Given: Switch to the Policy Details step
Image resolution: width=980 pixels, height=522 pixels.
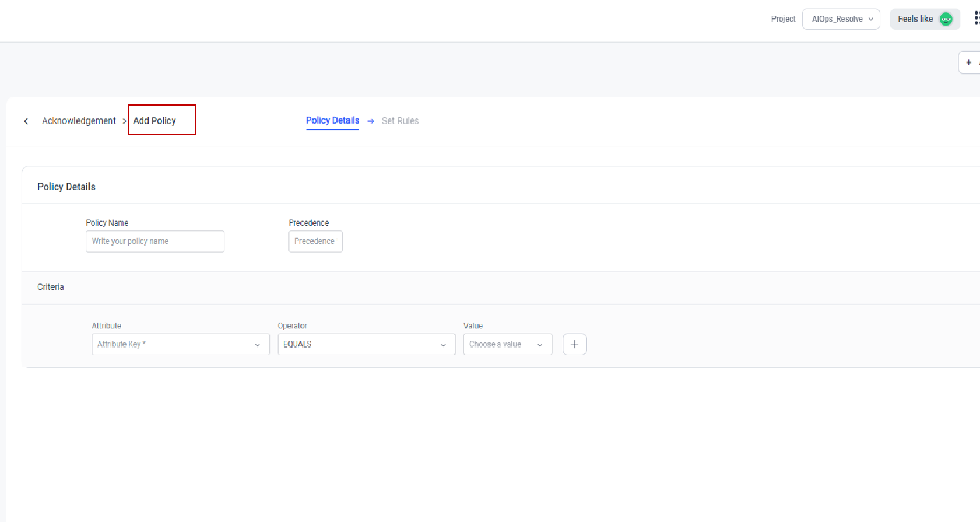Looking at the screenshot, I should (332, 121).
